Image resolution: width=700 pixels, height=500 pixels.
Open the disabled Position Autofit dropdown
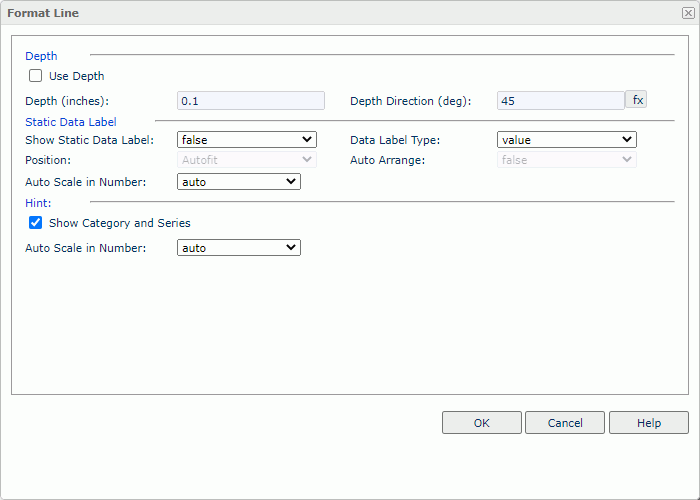(x=246, y=160)
